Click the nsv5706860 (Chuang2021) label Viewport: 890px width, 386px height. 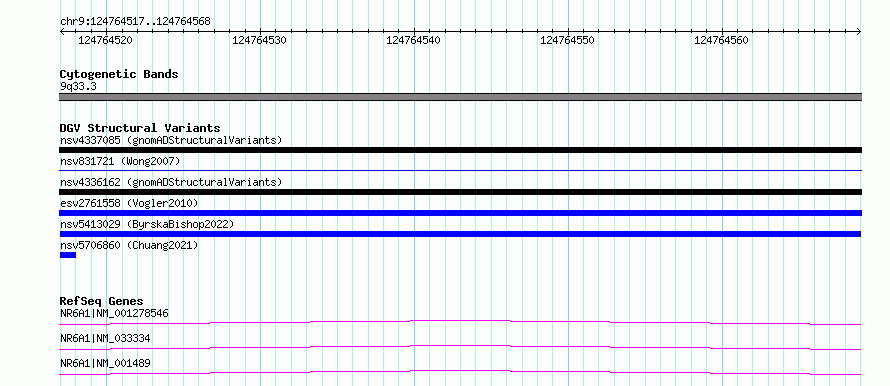pyautogui.click(x=129, y=245)
